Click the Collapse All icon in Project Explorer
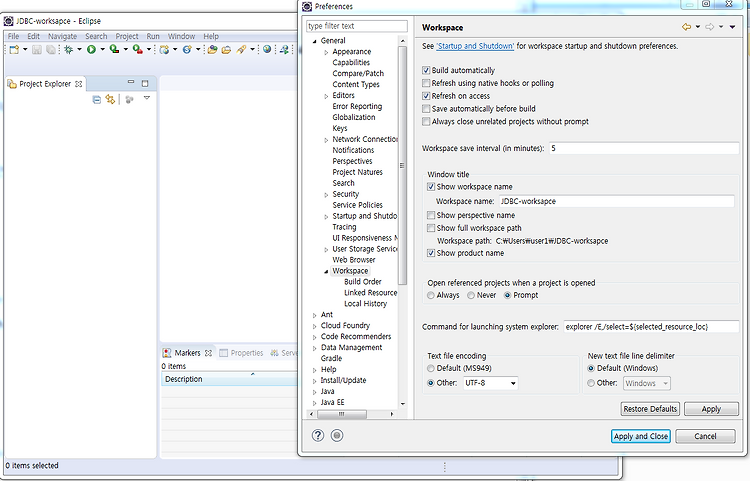The image size is (750, 481). (x=97, y=99)
